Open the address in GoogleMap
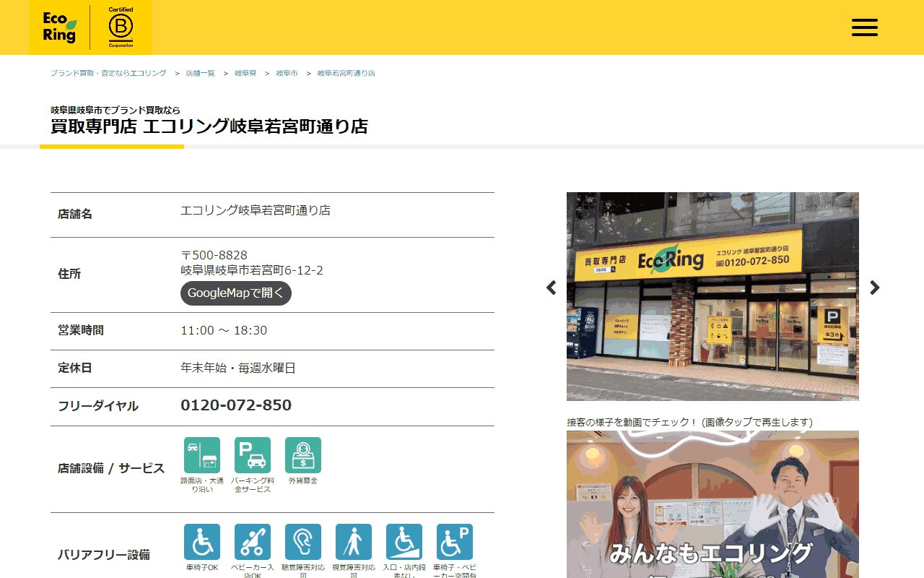The width and height of the screenshot is (924, 578). tap(236, 293)
